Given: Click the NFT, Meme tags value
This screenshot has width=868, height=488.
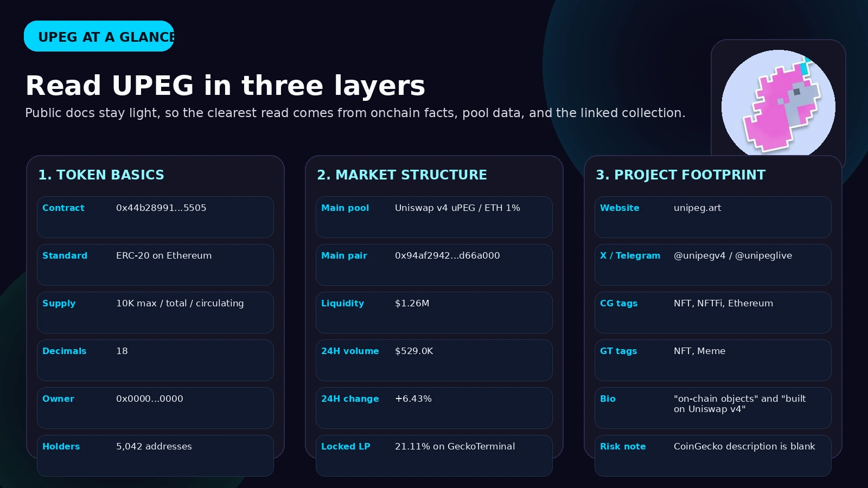Looking at the screenshot, I should point(700,351).
